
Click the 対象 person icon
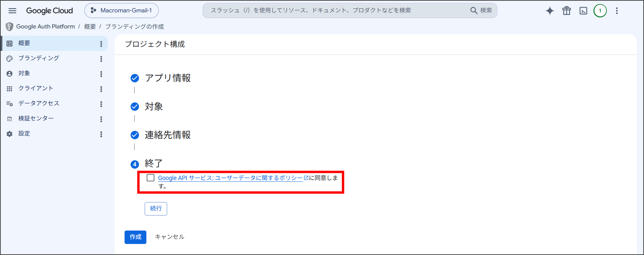[9, 74]
